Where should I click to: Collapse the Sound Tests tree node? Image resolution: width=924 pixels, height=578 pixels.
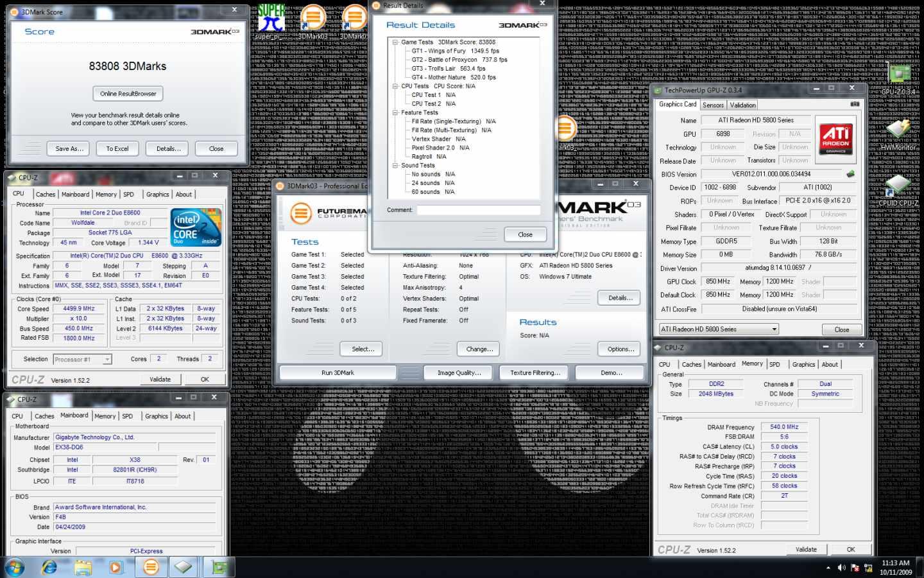[x=395, y=166]
